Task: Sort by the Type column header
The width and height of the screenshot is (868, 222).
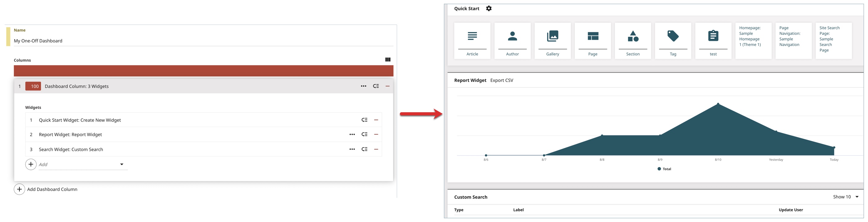Action: click(458, 210)
